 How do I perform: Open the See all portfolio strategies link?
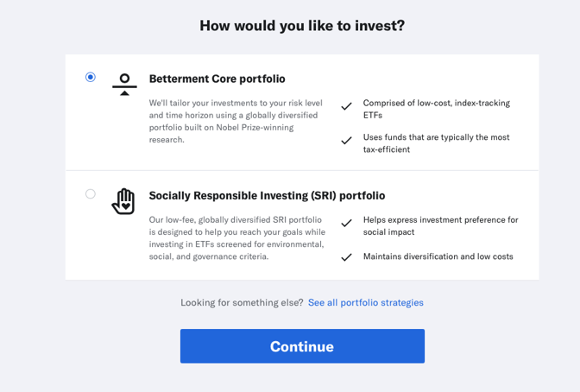pyautogui.click(x=366, y=302)
